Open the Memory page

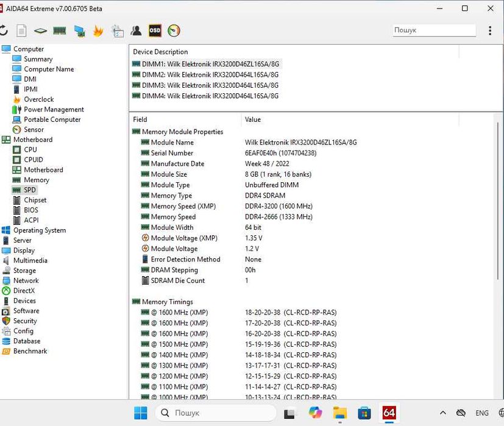(x=37, y=180)
